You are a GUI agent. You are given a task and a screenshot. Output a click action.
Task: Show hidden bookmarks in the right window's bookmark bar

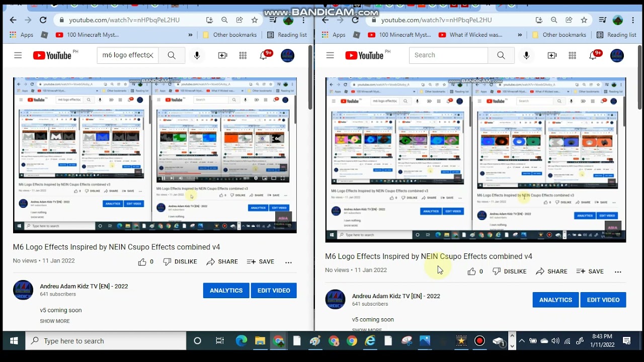[520, 35]
